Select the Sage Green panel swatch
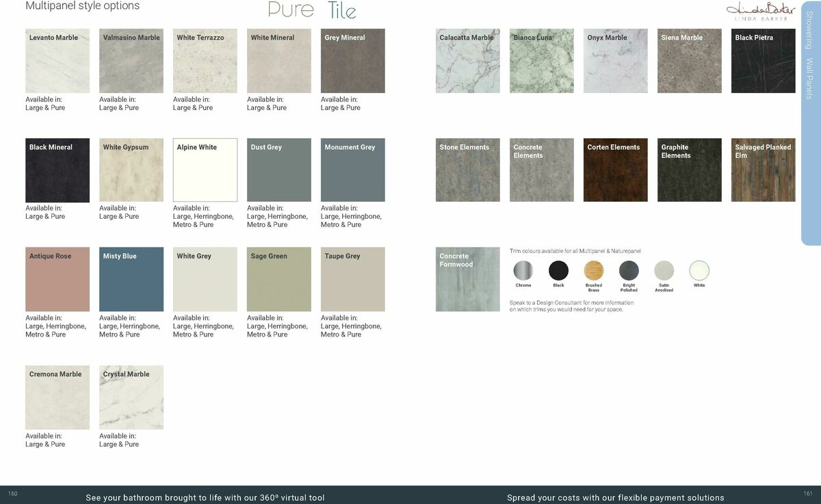The image size is (821, 504). [279, 280]
